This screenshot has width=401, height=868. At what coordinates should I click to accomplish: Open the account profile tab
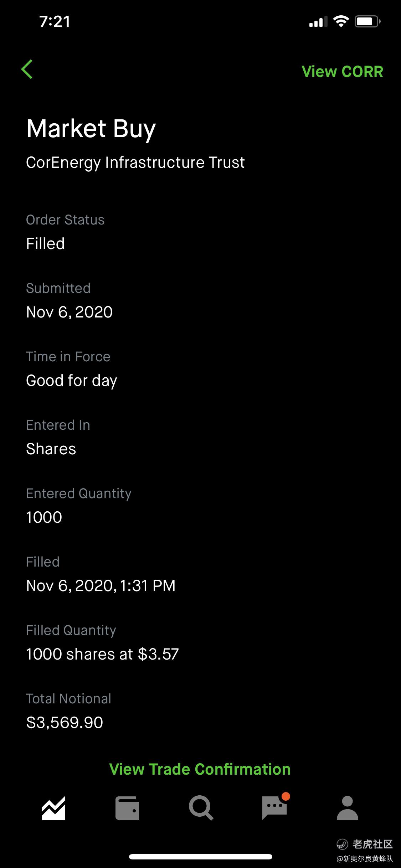pos(348,808)
